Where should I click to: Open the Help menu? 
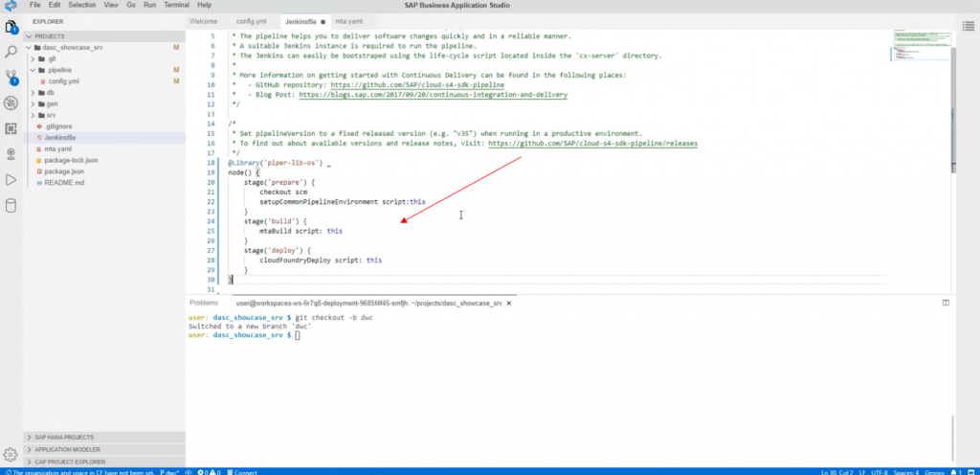click(x=205, y=5)
